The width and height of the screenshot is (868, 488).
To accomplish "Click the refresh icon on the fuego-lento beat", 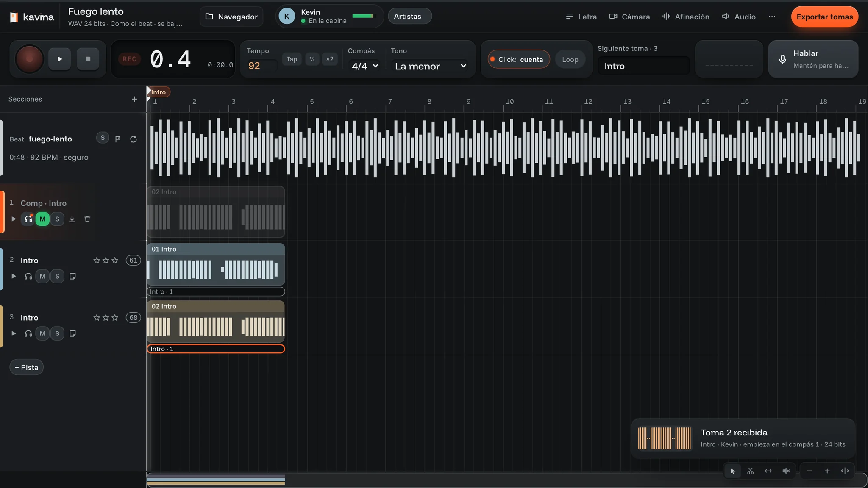I will [134, 139].
